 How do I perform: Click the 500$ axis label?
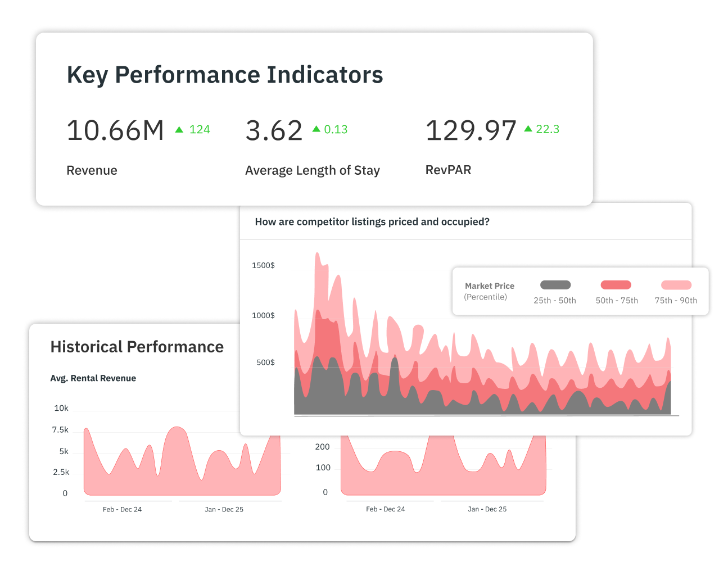265,362
